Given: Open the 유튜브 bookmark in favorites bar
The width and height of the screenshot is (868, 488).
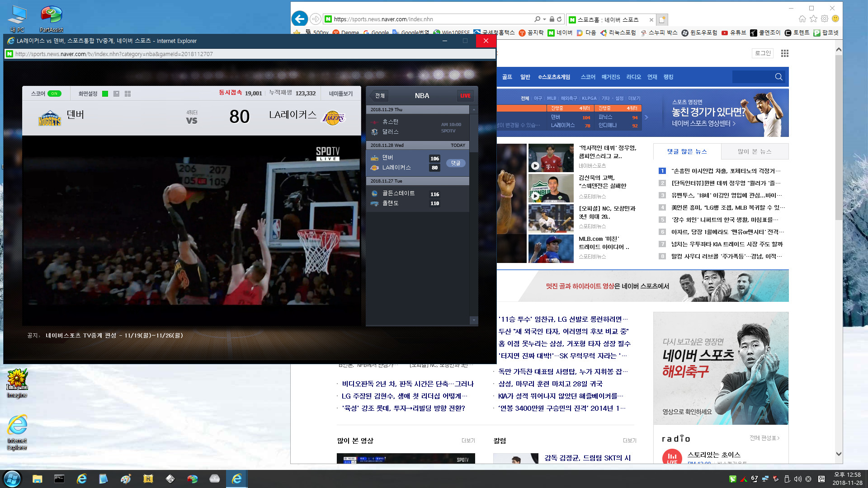Looking at the screenshot, I should (x=734, y=33).
